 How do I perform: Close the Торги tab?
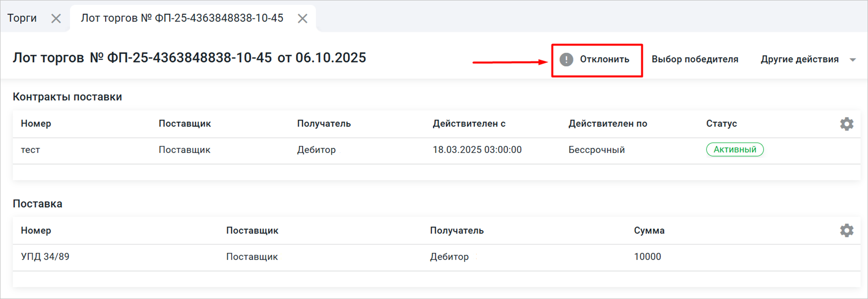56,18
